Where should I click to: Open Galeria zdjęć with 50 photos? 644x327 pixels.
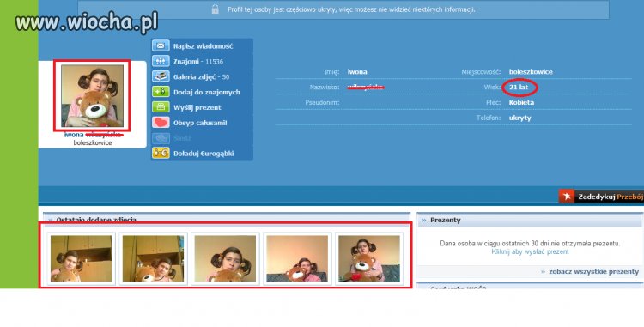pyautogui.click(x=201, y=76)
